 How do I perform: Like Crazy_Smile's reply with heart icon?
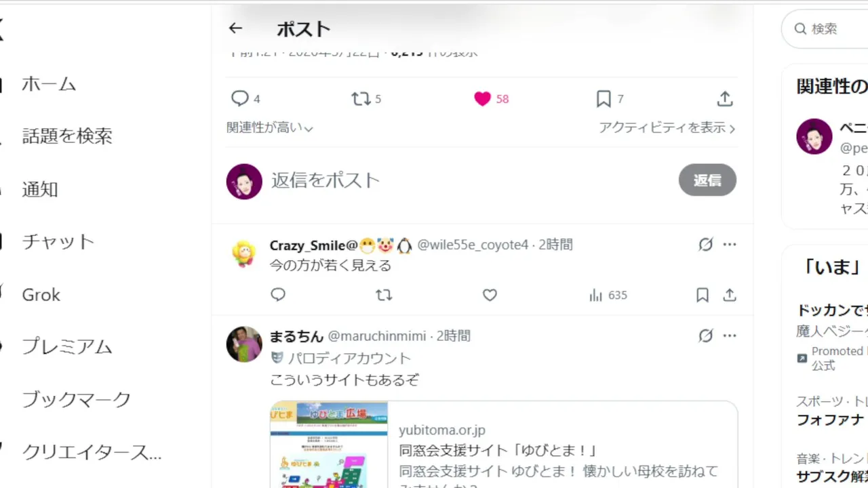click(x=490, y=295)
